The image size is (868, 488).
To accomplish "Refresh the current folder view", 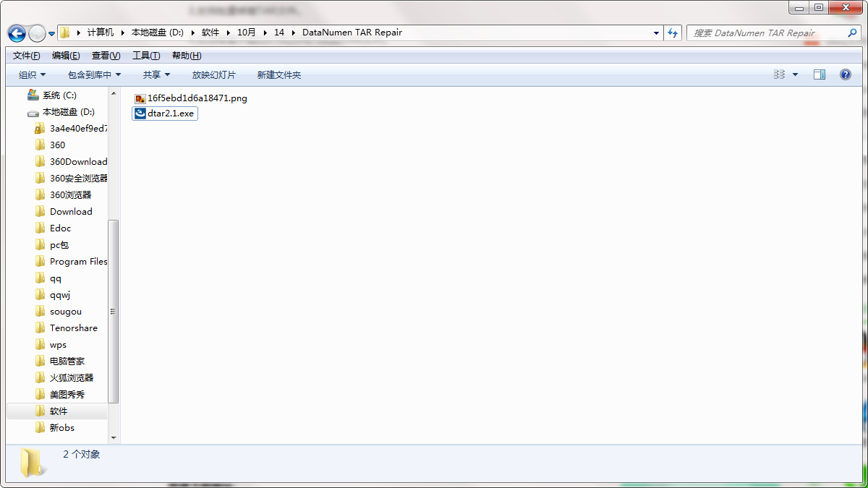I will (673, 33).
